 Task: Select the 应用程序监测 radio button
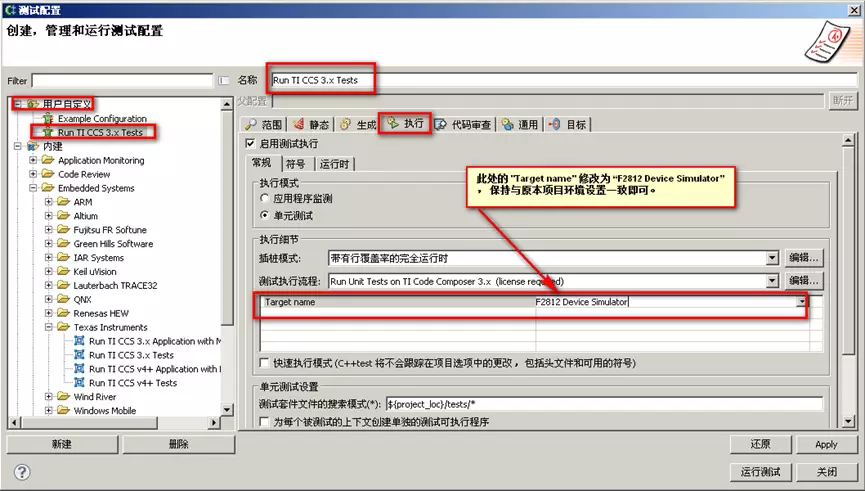pos(265,198)
